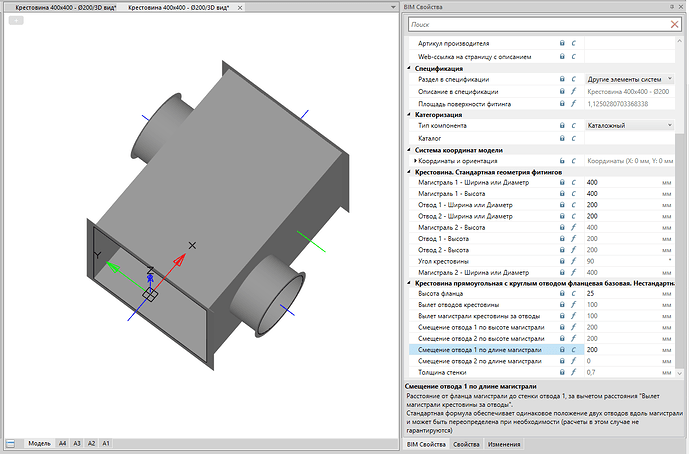The height and width of the screenshot is (454, 689).
Task: Click lock icon for Артикул производителя row
Action: (x=562, y=43)
